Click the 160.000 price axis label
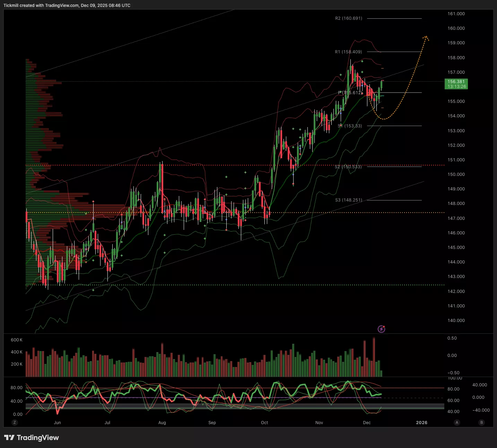Screen dimensions: 497x448 click(x=456, y=28)
